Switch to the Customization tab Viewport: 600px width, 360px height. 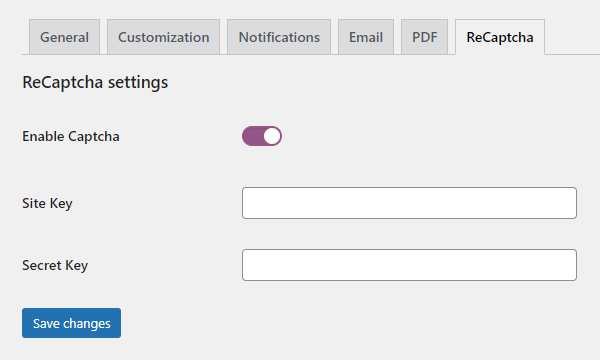[x=163, y=37]
